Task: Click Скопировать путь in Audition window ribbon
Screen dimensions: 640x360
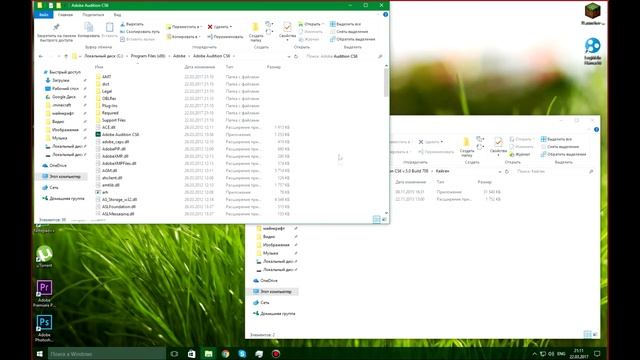Action: (140, 31)
